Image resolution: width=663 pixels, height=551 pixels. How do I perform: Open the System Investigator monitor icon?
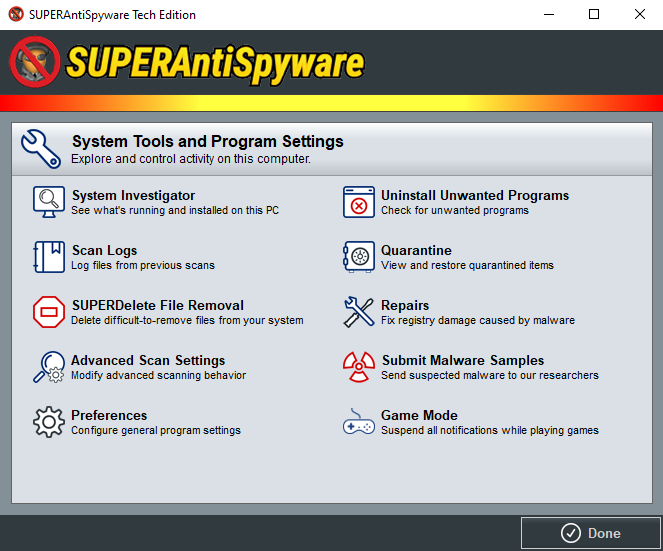[49, 202]
